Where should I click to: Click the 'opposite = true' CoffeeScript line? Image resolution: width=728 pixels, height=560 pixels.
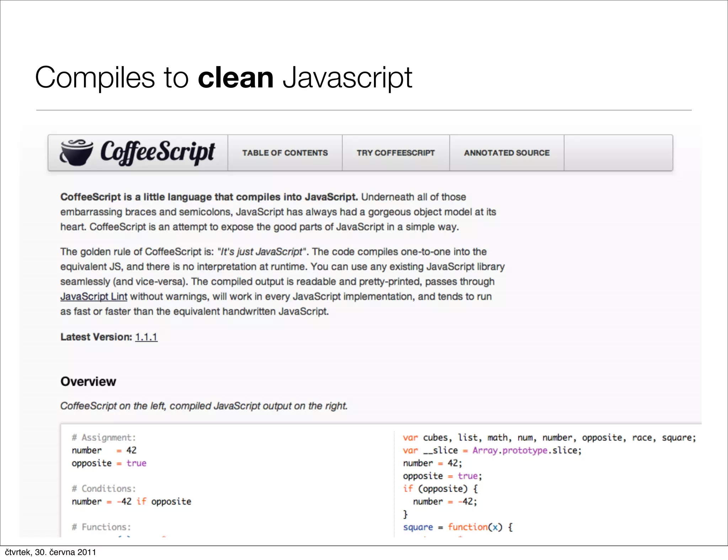point(109,463)
